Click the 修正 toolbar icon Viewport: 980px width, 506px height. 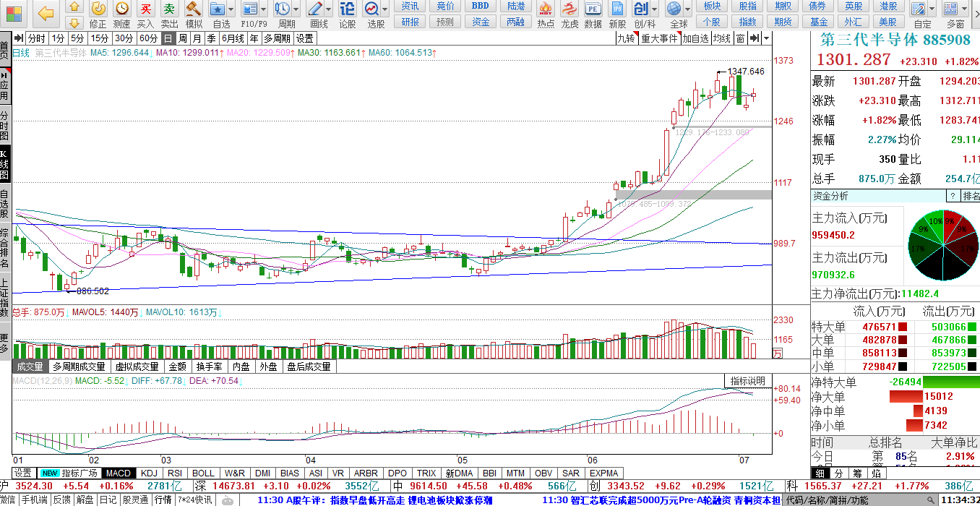coord(98,9)
